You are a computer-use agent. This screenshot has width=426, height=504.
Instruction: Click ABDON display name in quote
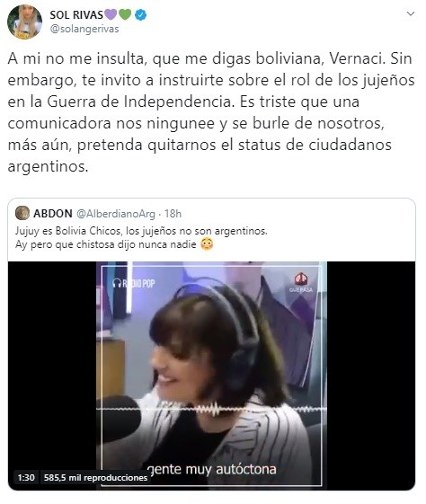coord(53,214)
